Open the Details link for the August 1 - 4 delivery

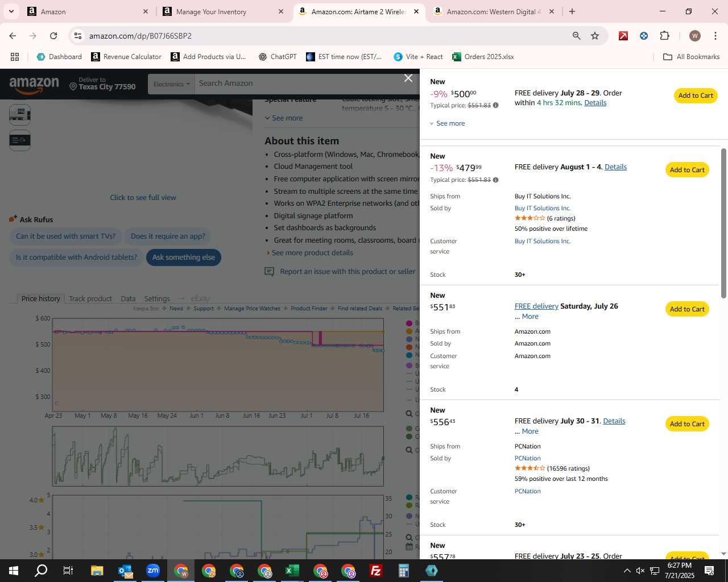tap(615, 167)
